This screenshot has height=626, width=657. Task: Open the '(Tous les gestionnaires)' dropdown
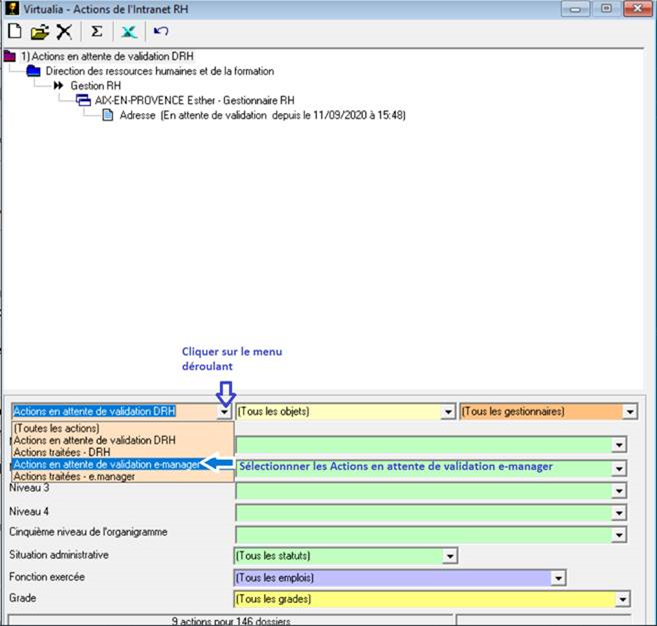point(630,411)
